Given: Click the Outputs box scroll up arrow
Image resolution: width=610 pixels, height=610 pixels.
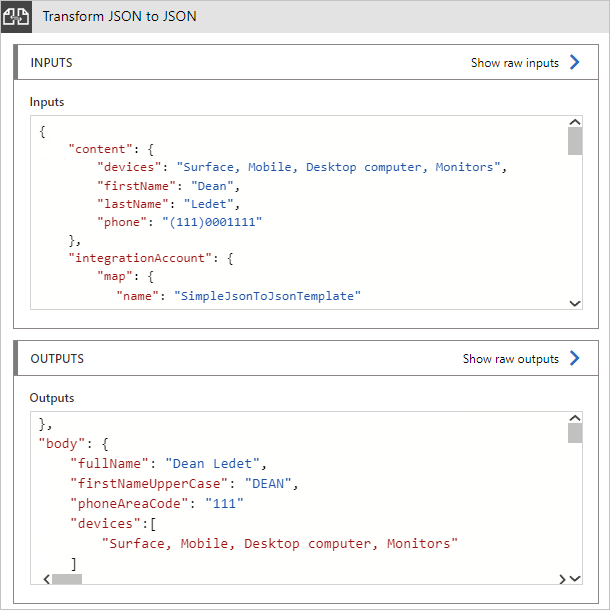Looking at the screenshot, I should [x=575, y=419].
